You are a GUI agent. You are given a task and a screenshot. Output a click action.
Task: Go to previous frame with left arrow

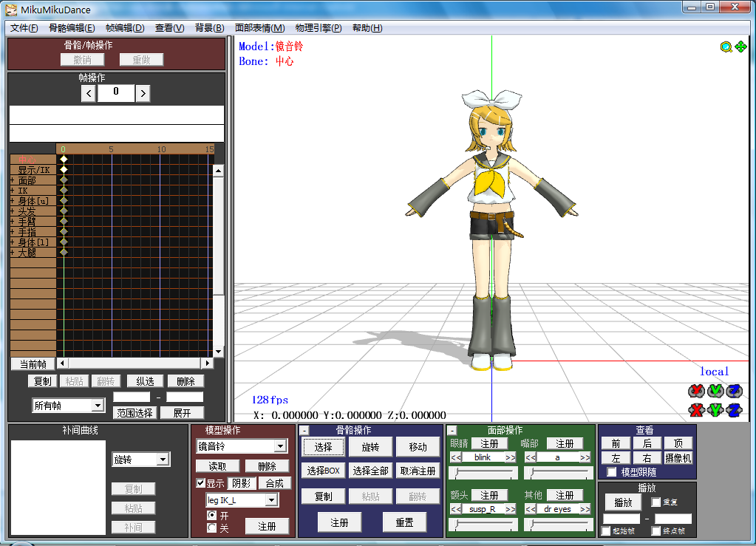[88, 93]
